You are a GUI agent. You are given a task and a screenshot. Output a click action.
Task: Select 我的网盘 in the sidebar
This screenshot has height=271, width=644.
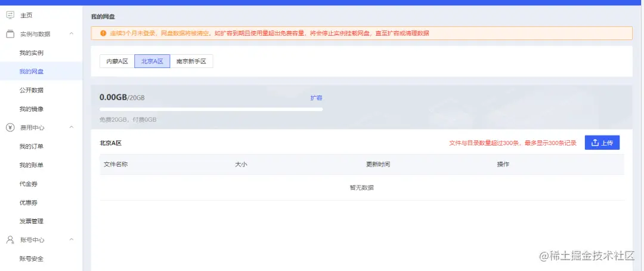pyautogui.click(x=31, y=72)
